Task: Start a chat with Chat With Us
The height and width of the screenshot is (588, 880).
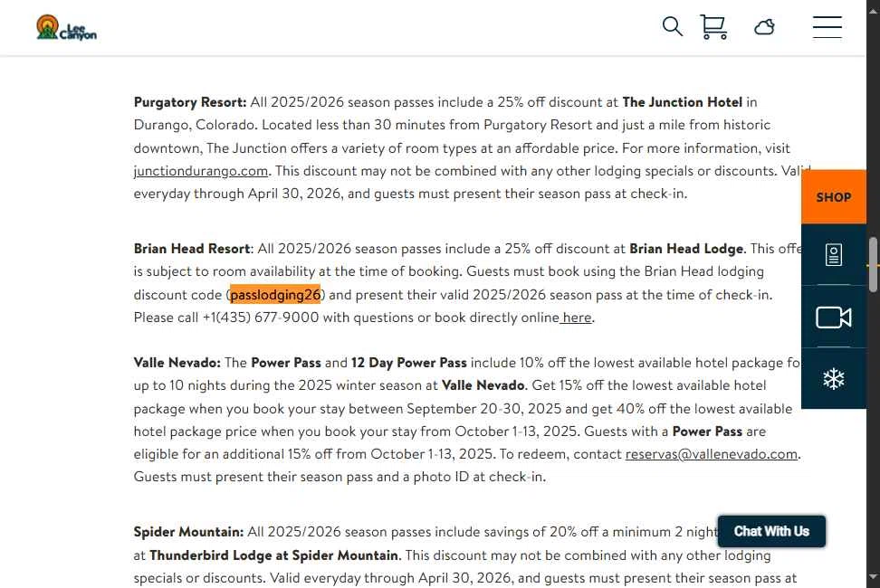Action: pos(771,531)
